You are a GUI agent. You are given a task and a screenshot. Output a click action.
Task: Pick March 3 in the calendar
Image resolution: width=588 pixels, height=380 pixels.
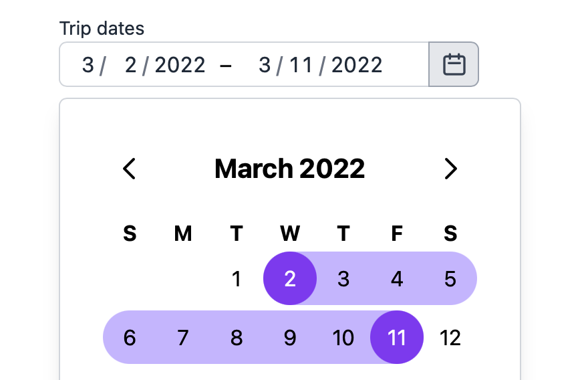tap(343, 278)
